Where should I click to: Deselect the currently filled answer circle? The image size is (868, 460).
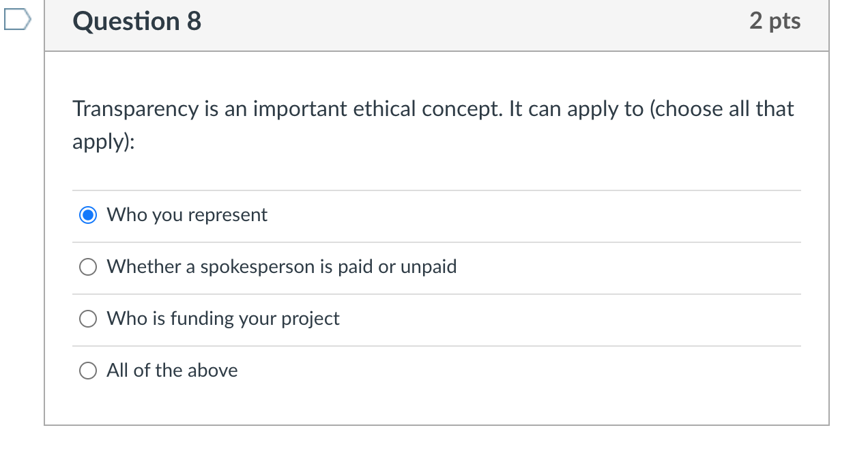(x=88, y=214)
